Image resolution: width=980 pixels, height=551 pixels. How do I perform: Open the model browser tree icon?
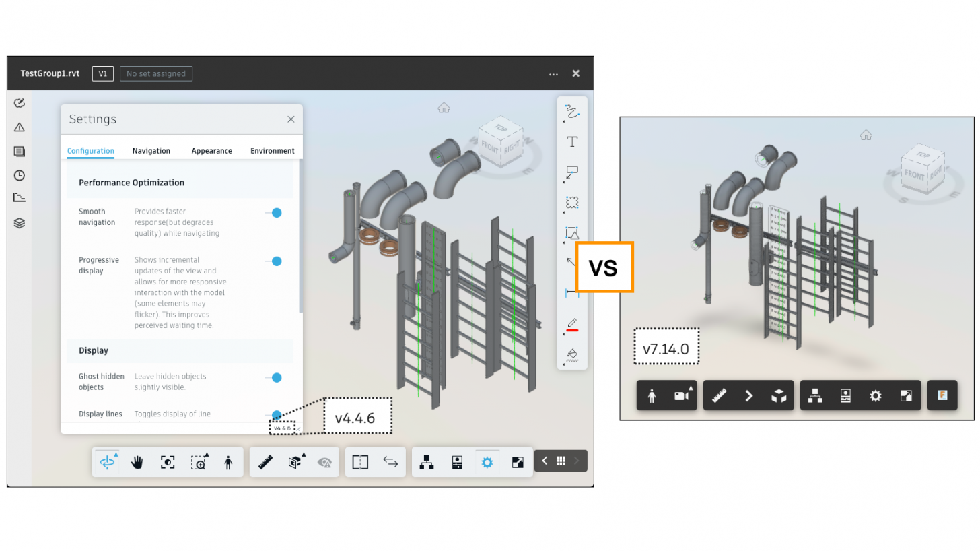click(x=426, y=462)
